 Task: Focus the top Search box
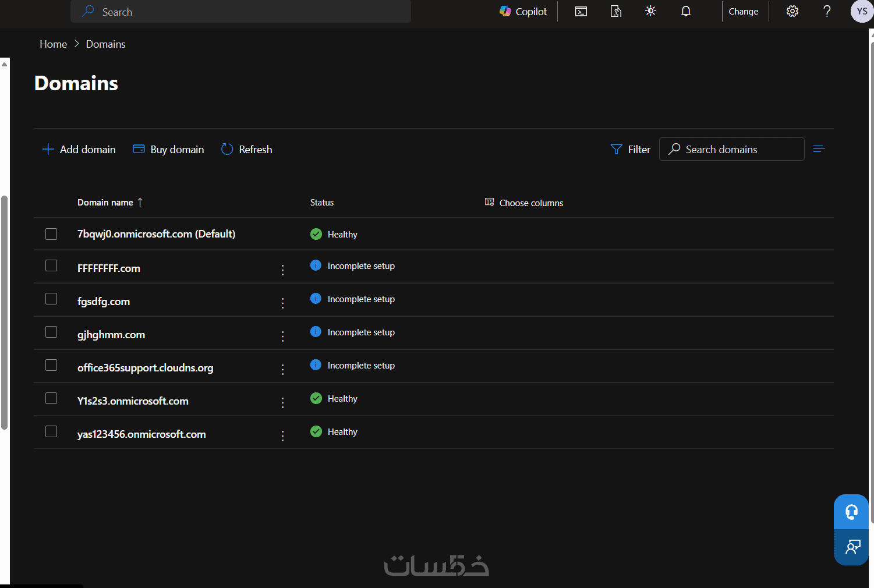point(240,11)
